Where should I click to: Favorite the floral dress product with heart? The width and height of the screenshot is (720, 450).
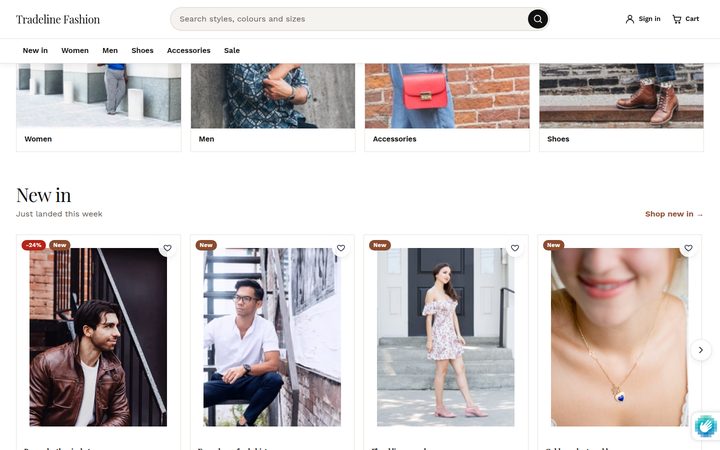[515, 248]
